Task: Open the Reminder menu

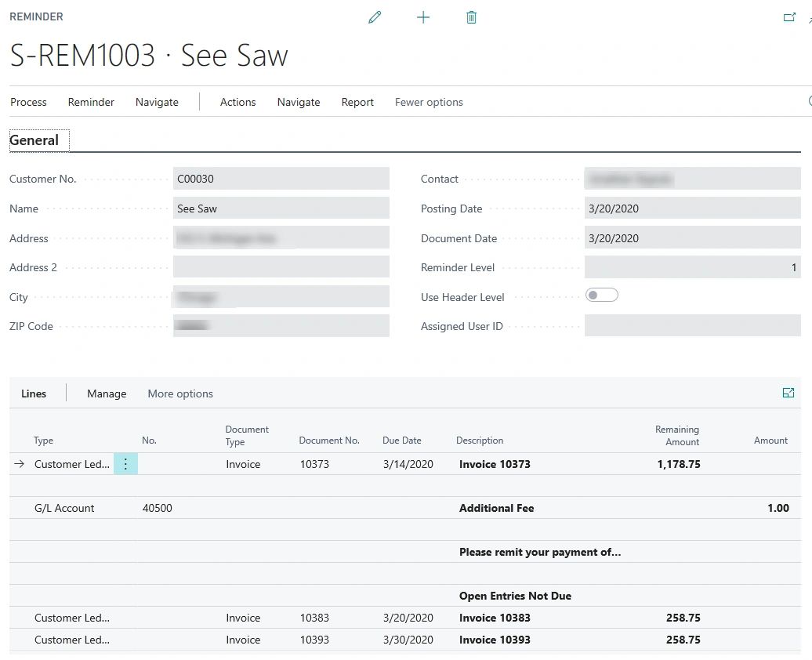Action: pos(91,102)
